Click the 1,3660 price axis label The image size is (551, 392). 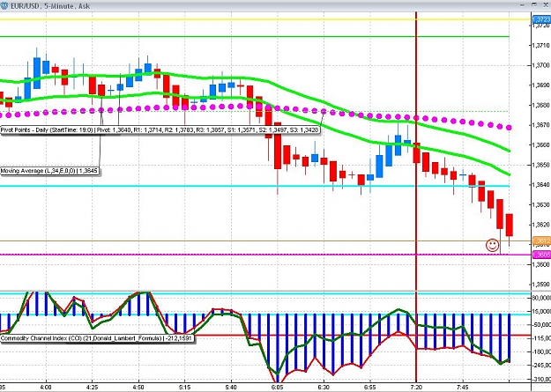pyautogui.click(x=542, y=144)
